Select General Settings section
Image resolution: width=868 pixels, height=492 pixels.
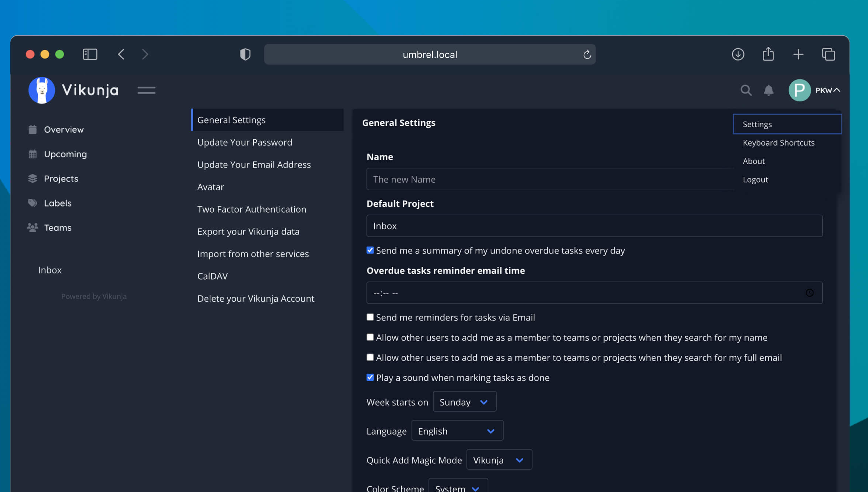coord(267,120)
